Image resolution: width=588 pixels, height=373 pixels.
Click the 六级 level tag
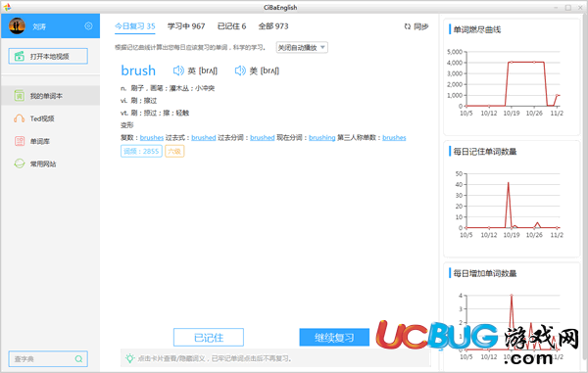tap(174, 151)
